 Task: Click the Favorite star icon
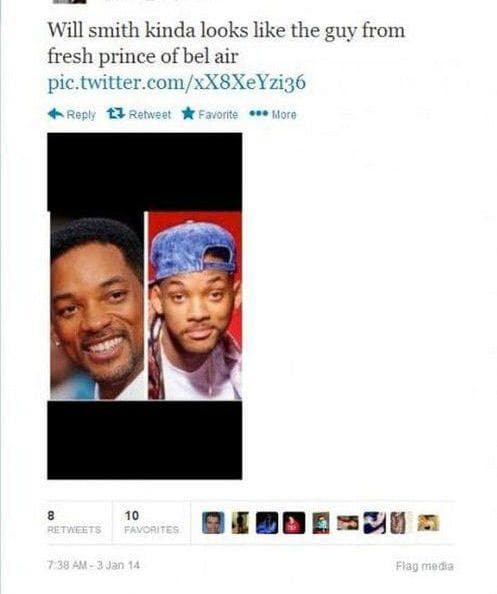188,113
